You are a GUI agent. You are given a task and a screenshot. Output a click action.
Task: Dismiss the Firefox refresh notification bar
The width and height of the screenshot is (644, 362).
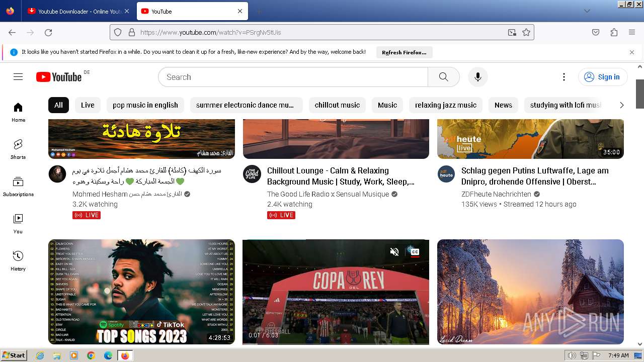click(x=632, y=52)
